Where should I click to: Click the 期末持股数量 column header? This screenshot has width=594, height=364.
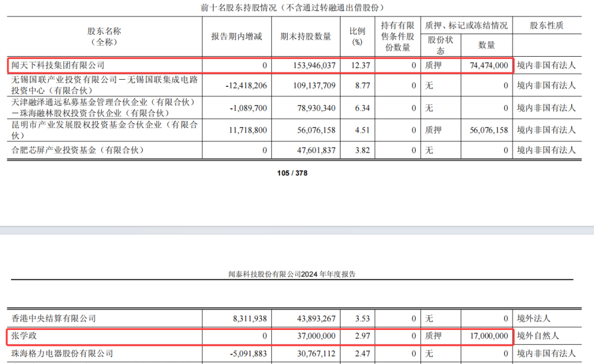(x=306, y=36)
